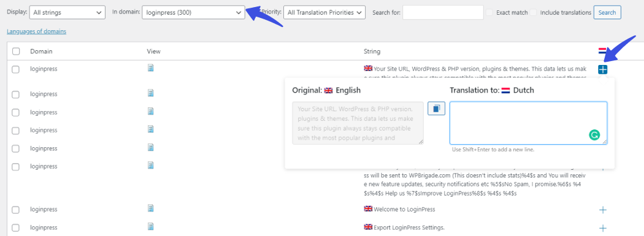Click the 'Original: English' heading
The width and height of the screenshot is (644, 236).
click(326, 90)
